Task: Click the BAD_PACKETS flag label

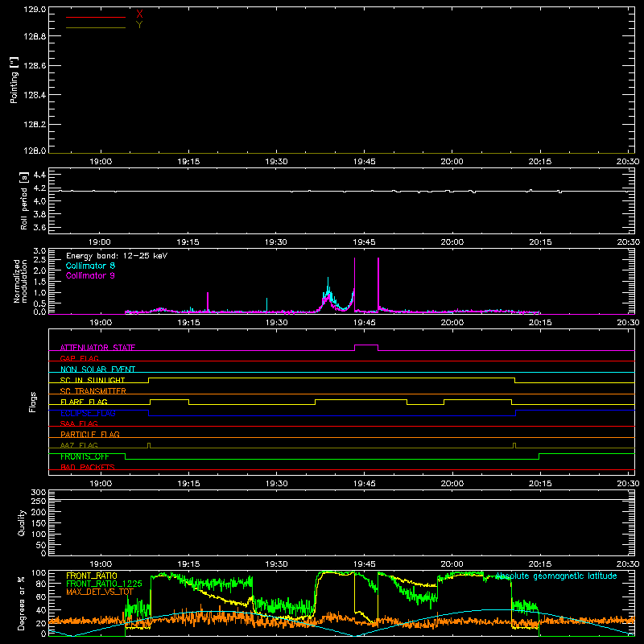Action: coord(88,467)
